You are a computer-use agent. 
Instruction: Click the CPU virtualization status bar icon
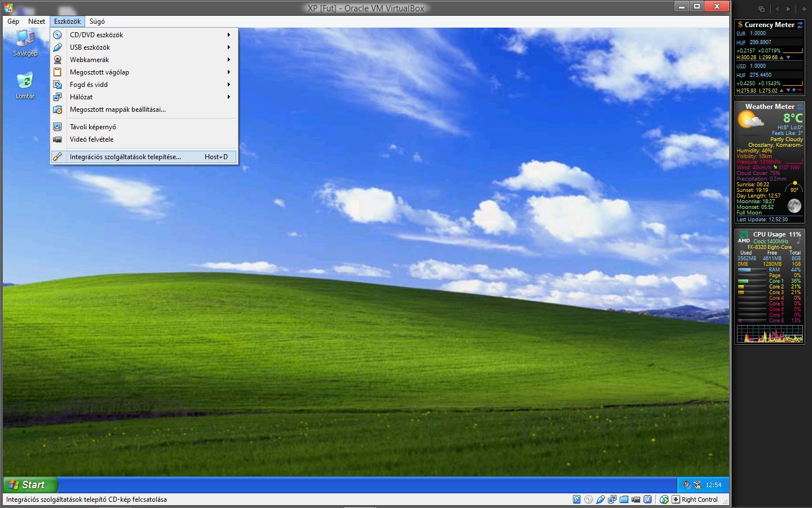click(x=647, y=500)
